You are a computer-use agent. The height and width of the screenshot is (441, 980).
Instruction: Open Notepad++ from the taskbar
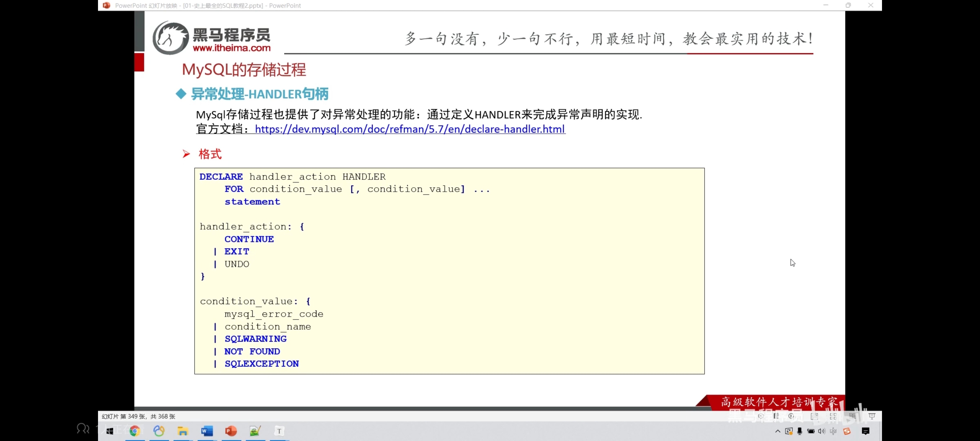255,431
